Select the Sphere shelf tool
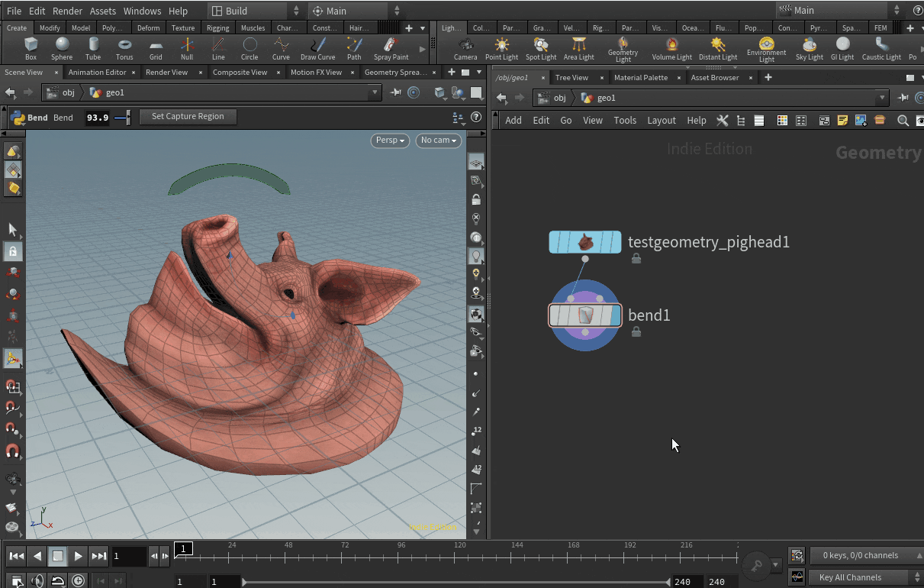Screen dimensions: 924x588 click(x=62, y=47)
